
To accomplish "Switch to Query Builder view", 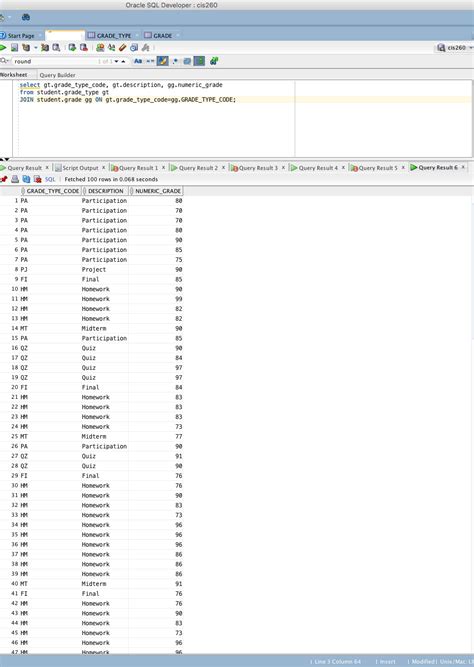I will coord(57,75).
